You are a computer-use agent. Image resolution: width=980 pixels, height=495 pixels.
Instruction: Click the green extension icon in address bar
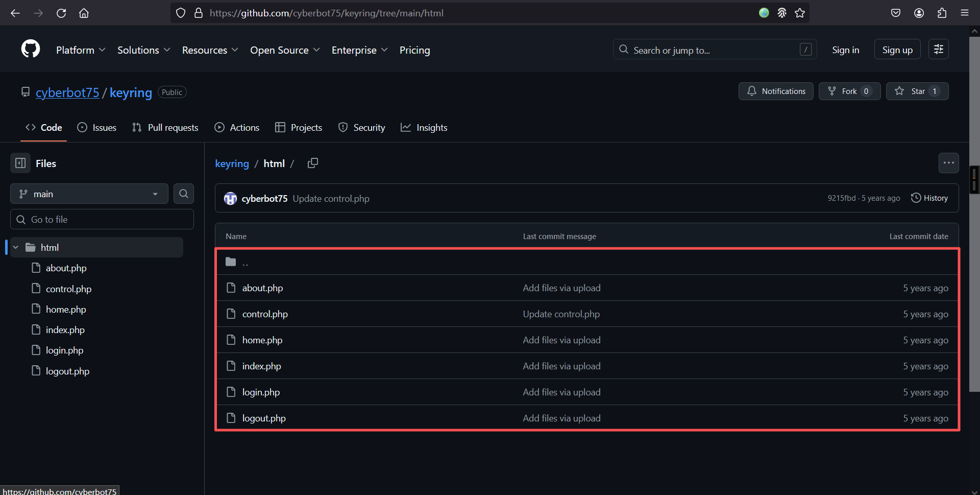click(x=764, y=13)
